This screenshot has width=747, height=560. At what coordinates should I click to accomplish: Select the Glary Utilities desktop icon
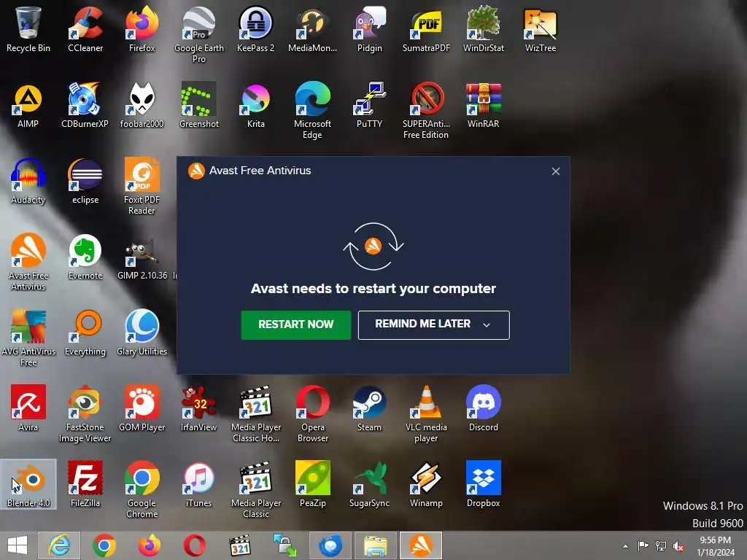[x=142, y=332]
